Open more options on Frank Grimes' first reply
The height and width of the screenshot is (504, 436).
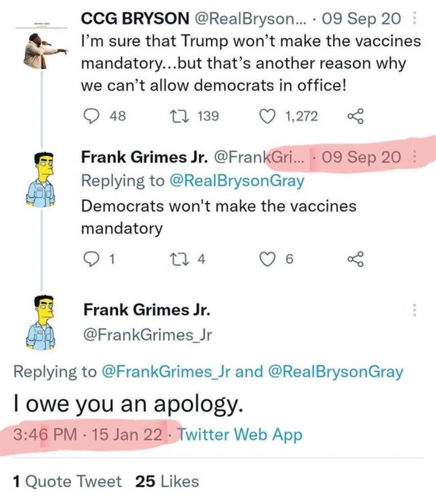[414, 157]
